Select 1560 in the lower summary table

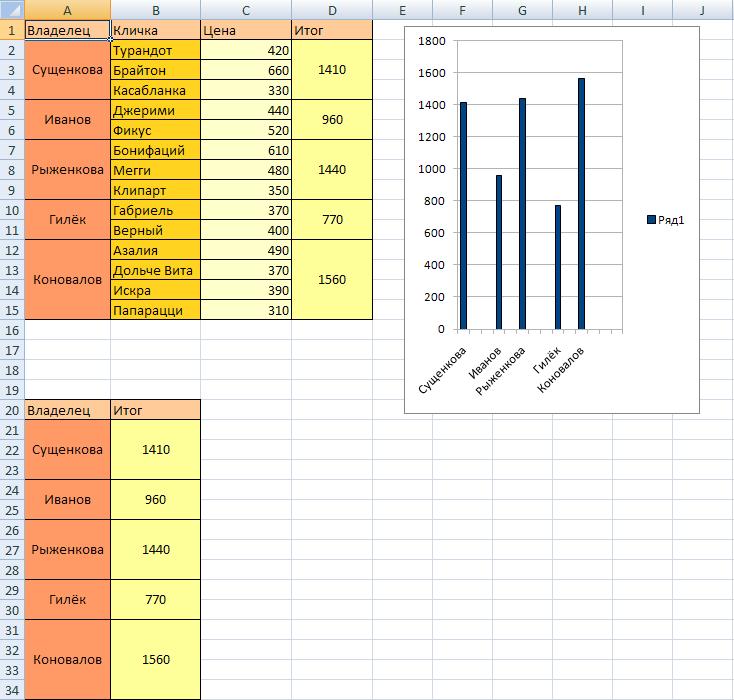coord(156,660)
